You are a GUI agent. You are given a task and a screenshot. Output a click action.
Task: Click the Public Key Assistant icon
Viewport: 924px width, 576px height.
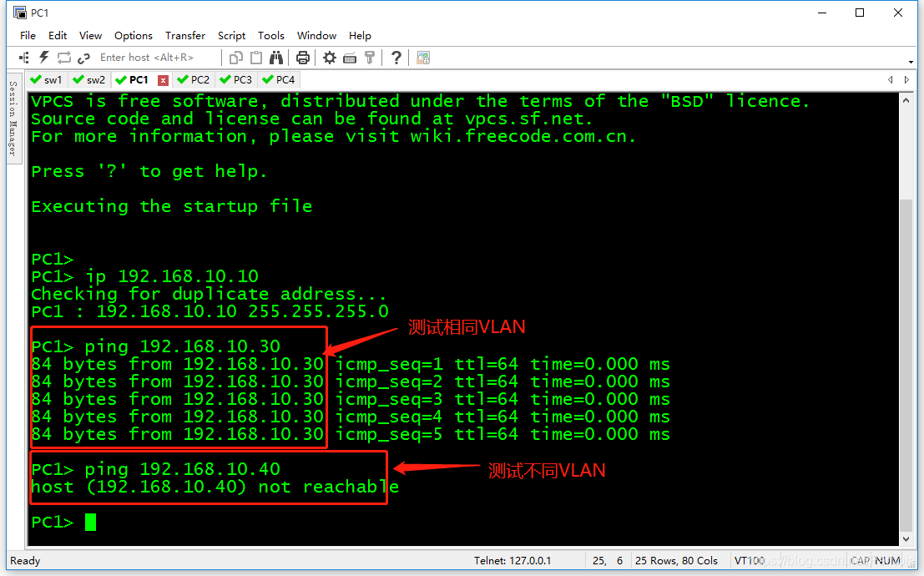point(370,58)
